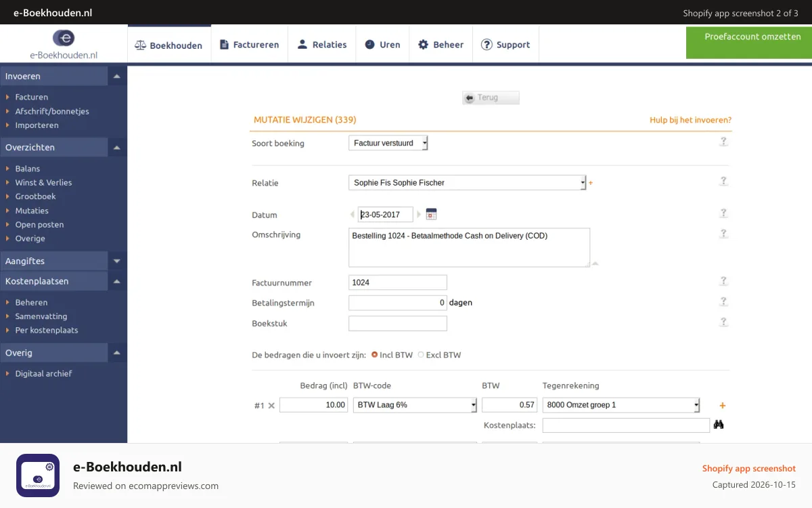Click the e-Boekhouden.nl logo
This screenshot has height=508, width=812.
pos(64,44)
